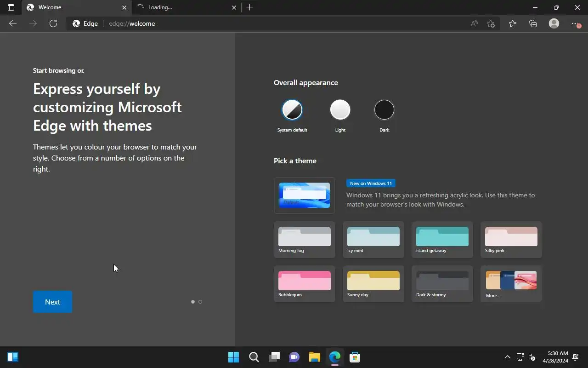This screenshot has height=368, width=588.
Task: Open Collections icon
Action: [x=533, y=23]
